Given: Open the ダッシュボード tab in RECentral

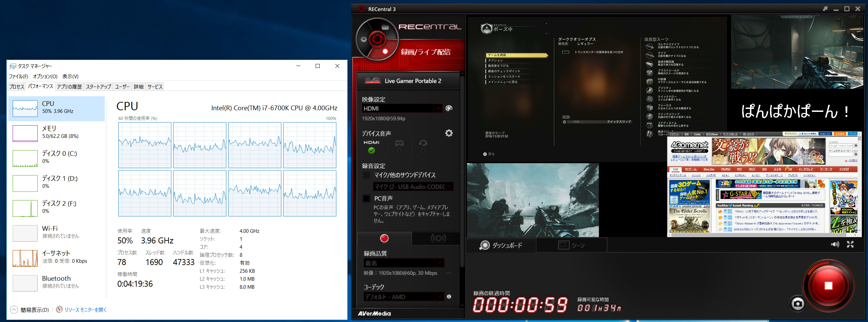Looking at the screenshot, I should tap(501, 245).
